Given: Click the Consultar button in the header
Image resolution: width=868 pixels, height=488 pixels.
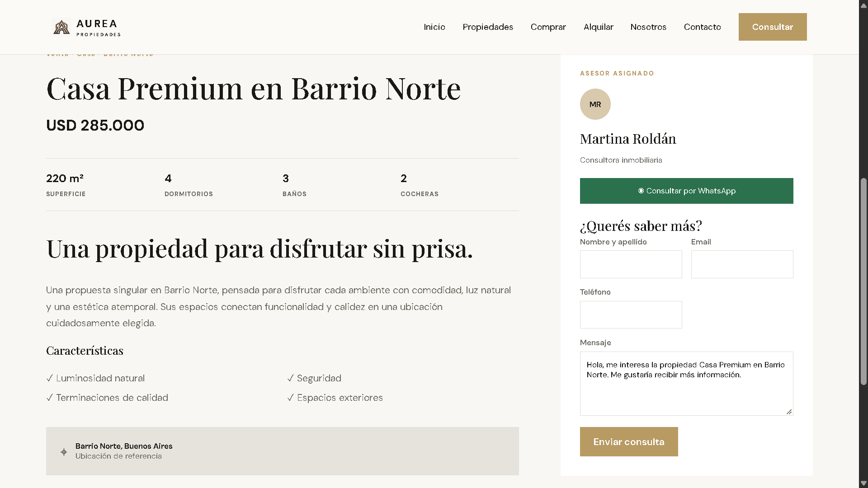Looking at the screenshot, I should click(x=773, y=27).
